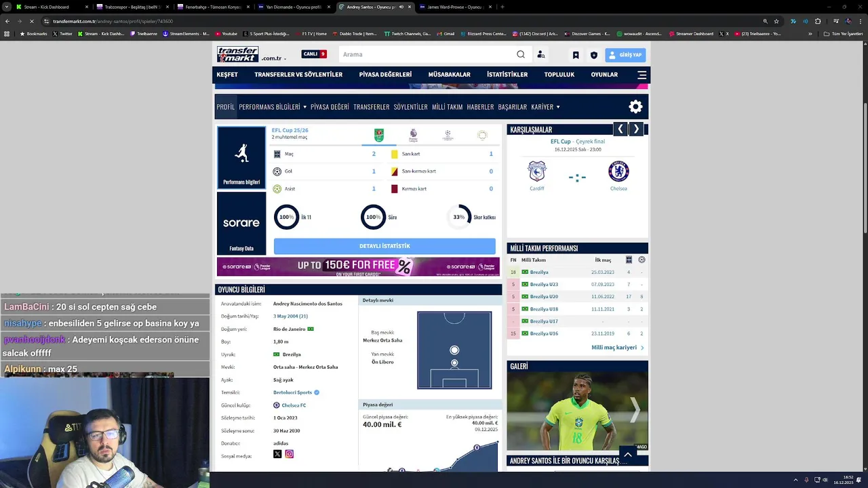
Task: Open Topluluk main menu
Action: point(559,75)
